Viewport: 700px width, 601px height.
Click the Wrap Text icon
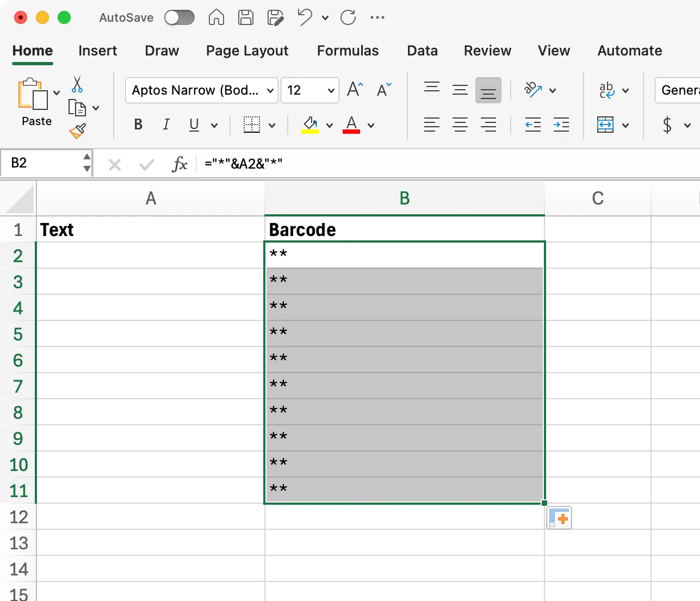608,90
